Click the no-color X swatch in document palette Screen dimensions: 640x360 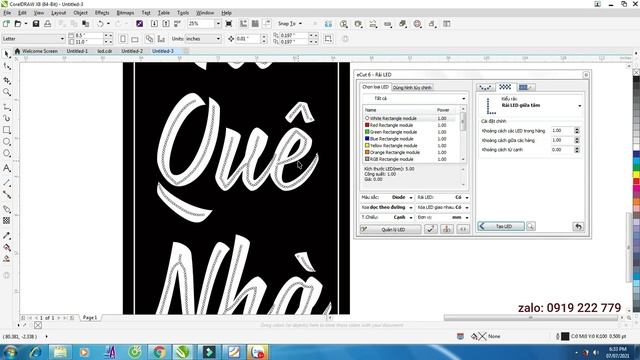coord(38,325)
